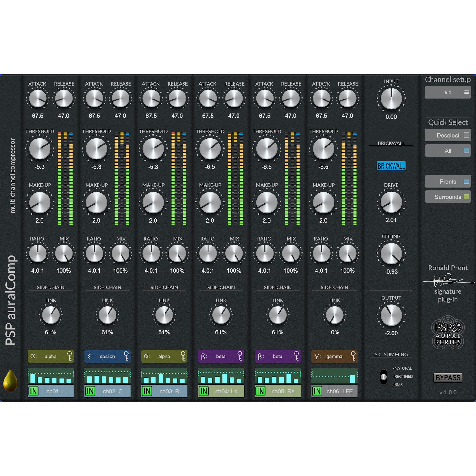Screen dimensions: 476x476
Task: Click the BYPASS button
Action: click(448, 378)
